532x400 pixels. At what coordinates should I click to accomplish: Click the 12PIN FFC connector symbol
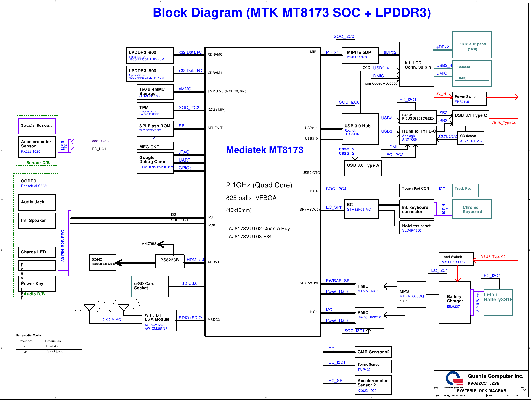(x=70, y=146)
